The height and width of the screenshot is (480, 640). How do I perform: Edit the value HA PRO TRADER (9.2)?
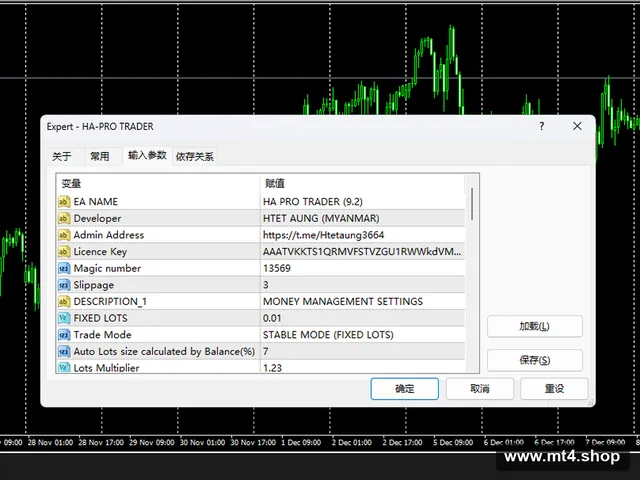tap(363, 202)
